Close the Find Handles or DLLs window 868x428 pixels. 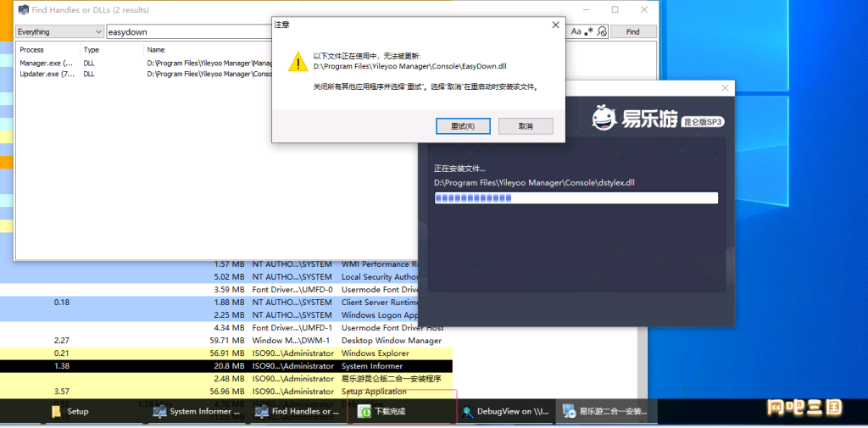pyautogui.click(x=644, y=9)
